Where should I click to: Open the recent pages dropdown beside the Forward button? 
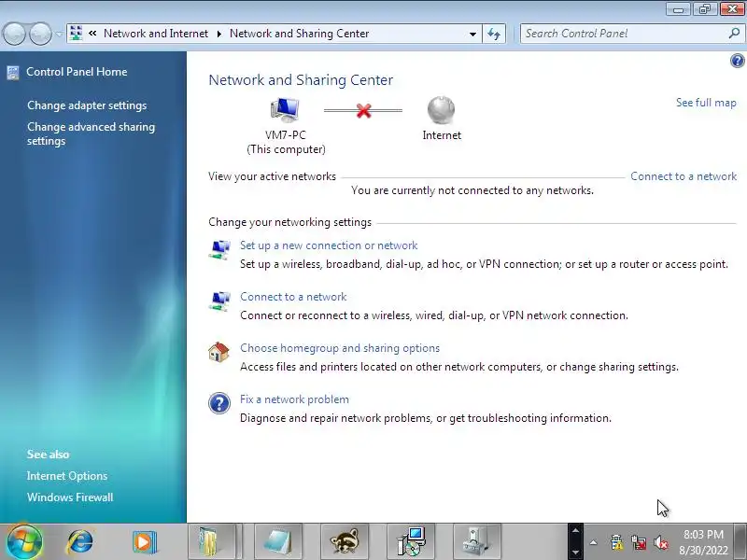click(x=59, y=34)
